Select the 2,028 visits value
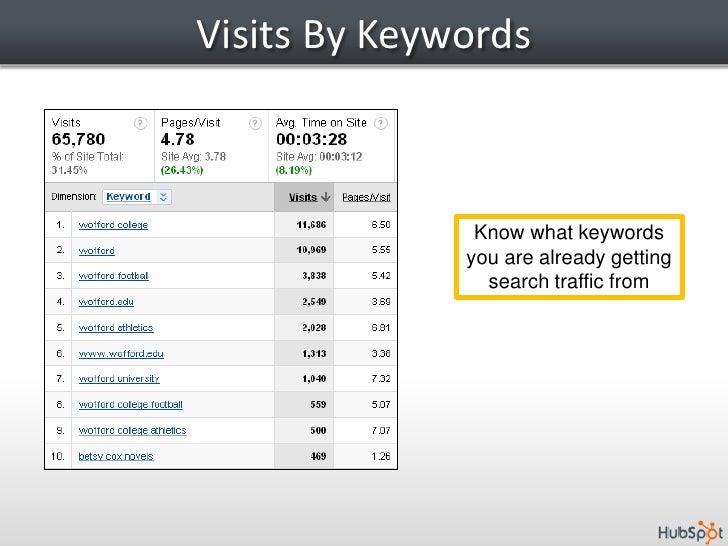 (314, 328)
